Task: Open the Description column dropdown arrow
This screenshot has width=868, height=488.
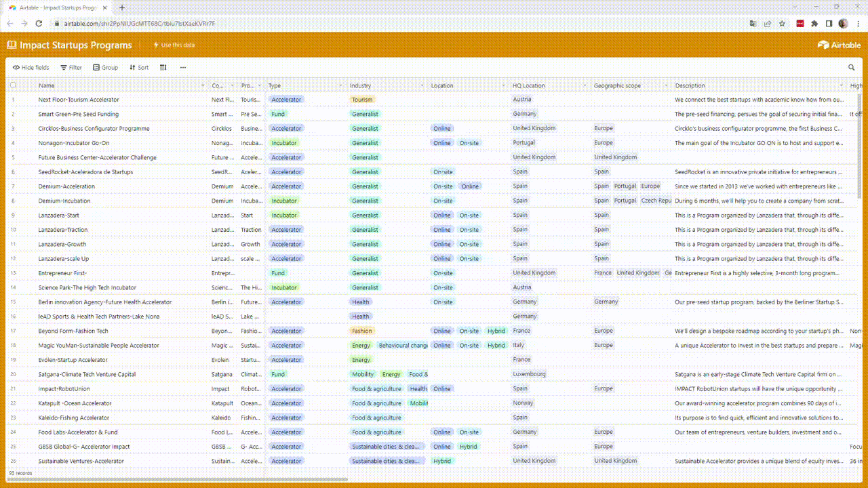Action: tap(843, 86)
